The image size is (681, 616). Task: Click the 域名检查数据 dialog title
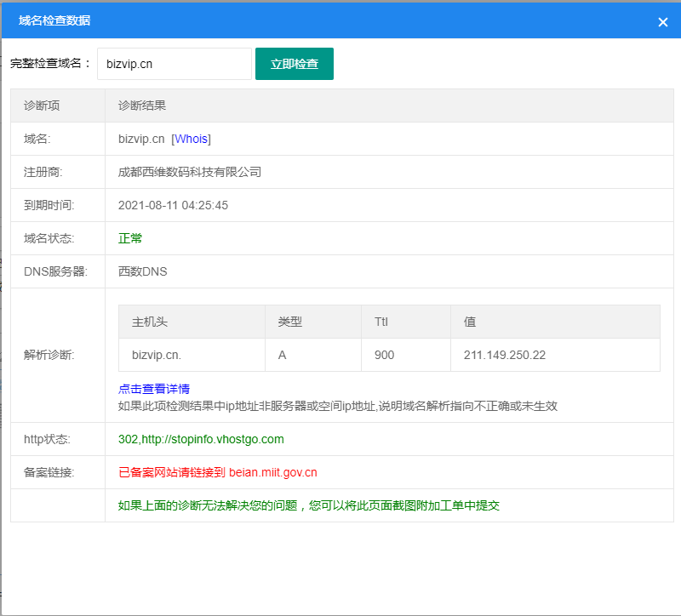click(x=54, y=20)
